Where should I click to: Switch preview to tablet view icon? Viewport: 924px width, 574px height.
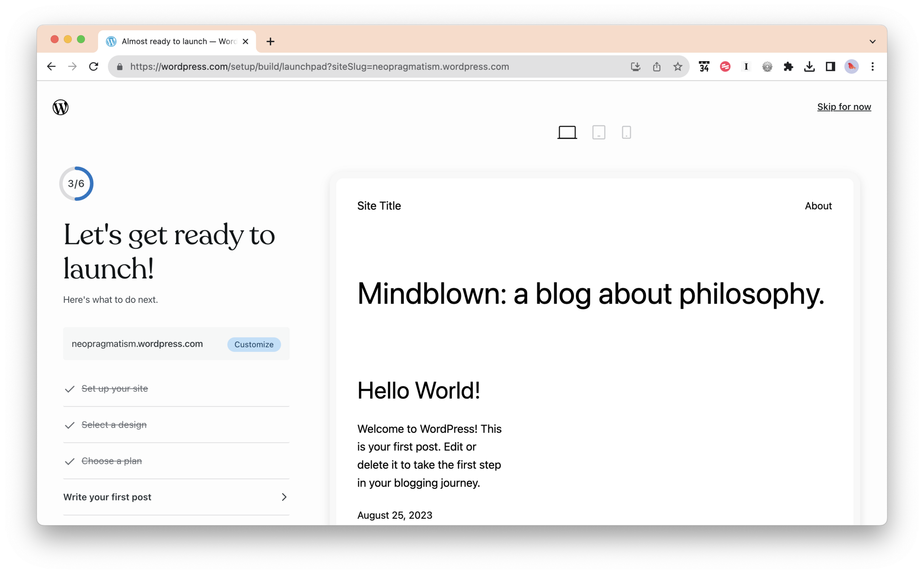coord(598,132)
